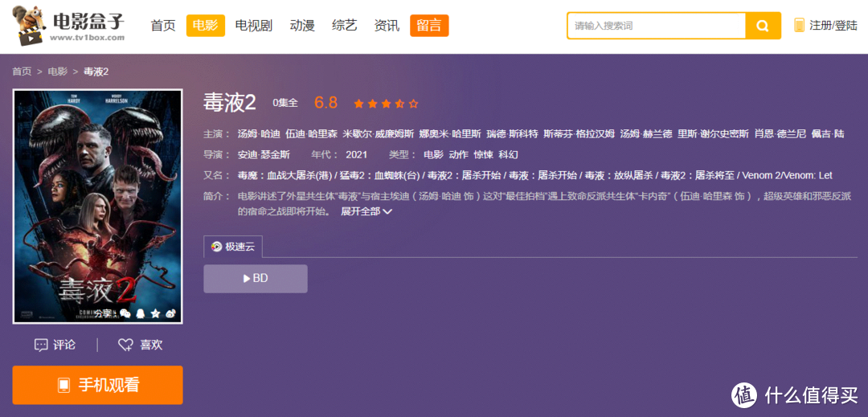Image resolution: width=868 pixels, height=417 pixels.
Task: Click the 极速云 source icon
Action: [216, 247]
